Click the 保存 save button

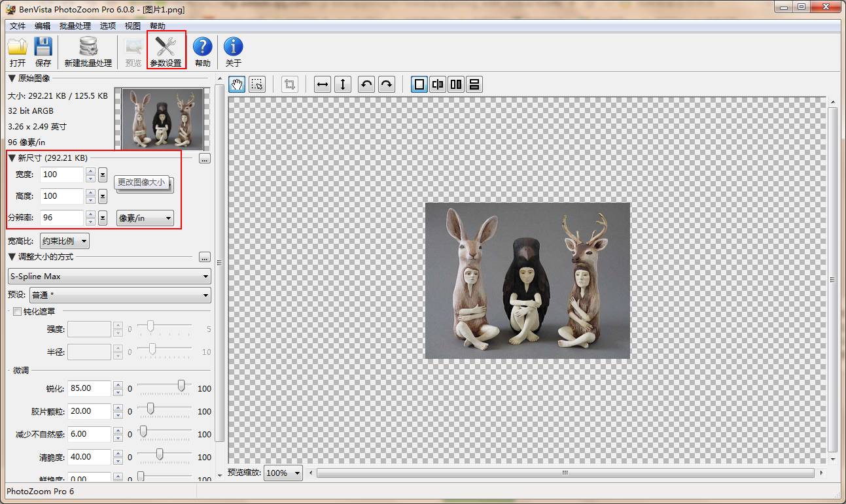point(43,52)
